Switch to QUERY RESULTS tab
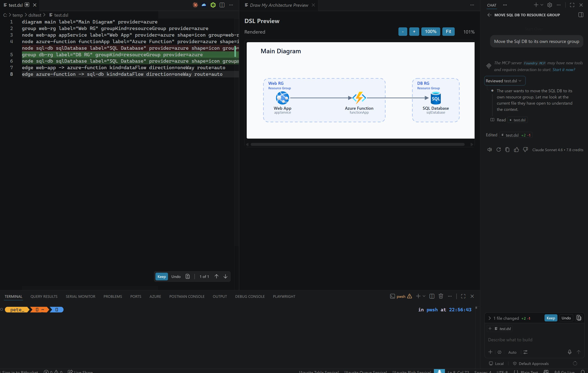The height and width of the screenshot is (373, 588). 44,296
